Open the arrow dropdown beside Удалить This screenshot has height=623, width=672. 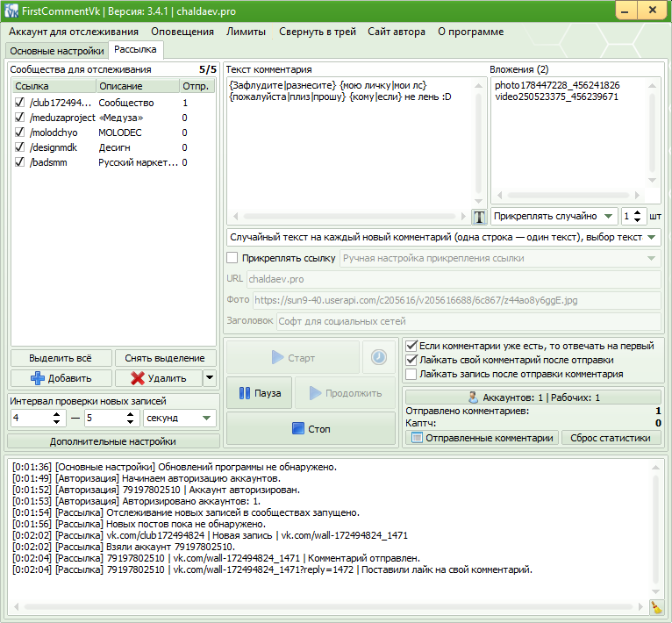tap(209, 378)
